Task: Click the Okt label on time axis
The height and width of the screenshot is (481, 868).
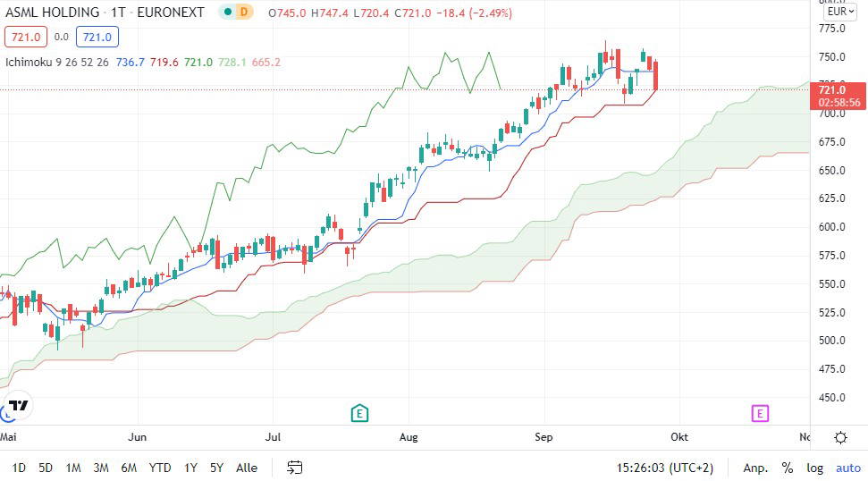Action: [679, 437]
